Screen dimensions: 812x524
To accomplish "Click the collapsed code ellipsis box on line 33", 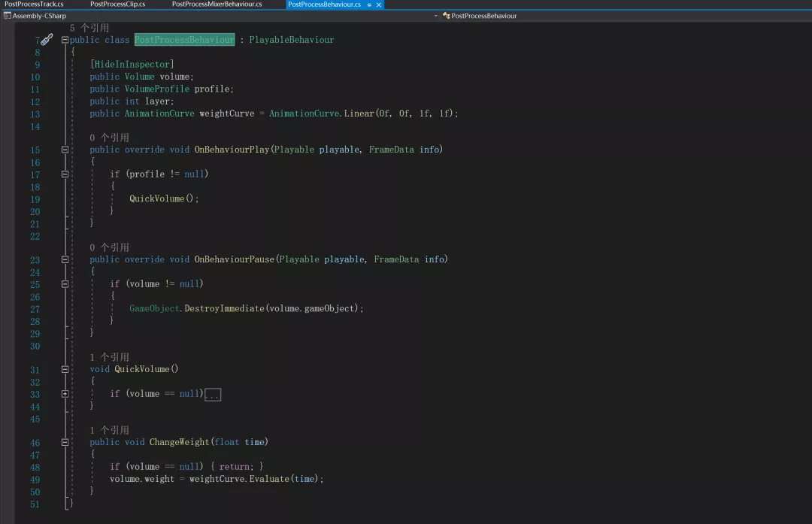I will click(212, 393).
